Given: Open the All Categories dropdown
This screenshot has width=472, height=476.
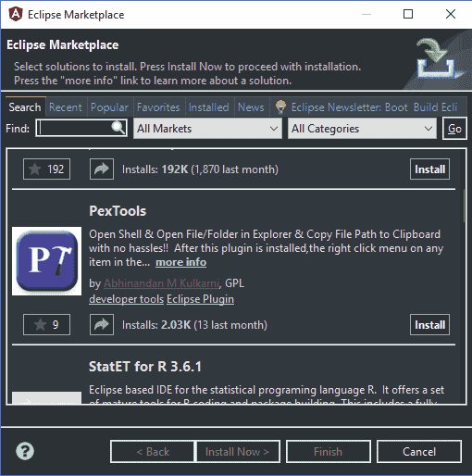Looking at the screenshot, I should [362, 129].
